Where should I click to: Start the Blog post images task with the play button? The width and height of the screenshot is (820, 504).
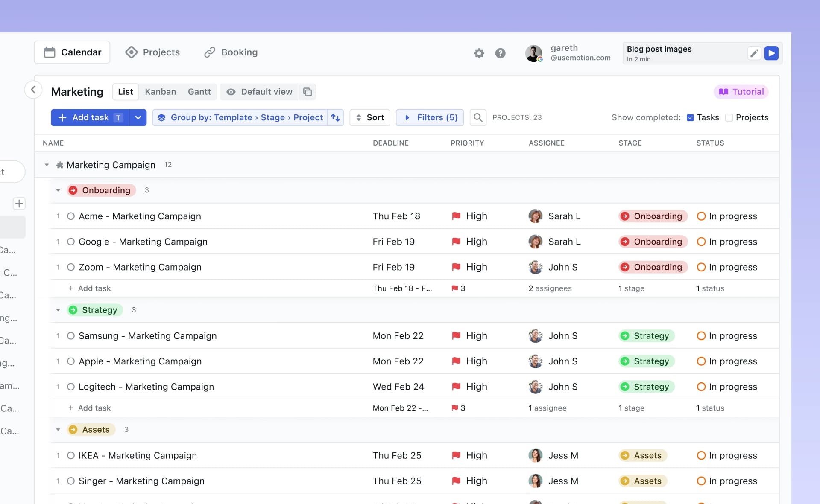[771, 53]
